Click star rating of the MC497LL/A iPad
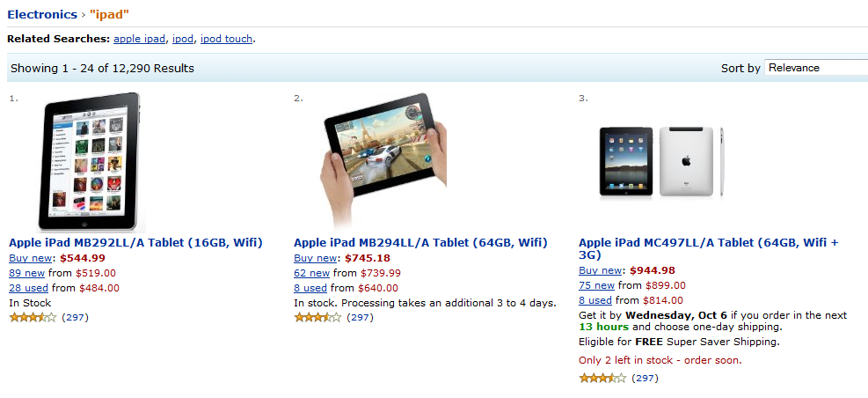This screenshot has width=868, height=398. [602, 379]
